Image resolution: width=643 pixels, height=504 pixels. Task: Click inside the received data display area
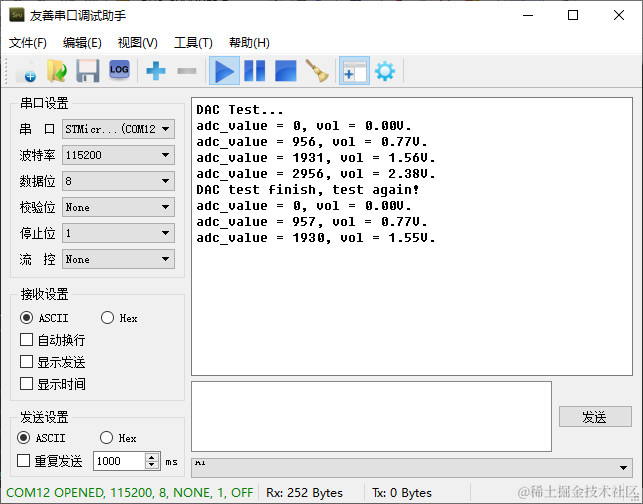(412, 236)
